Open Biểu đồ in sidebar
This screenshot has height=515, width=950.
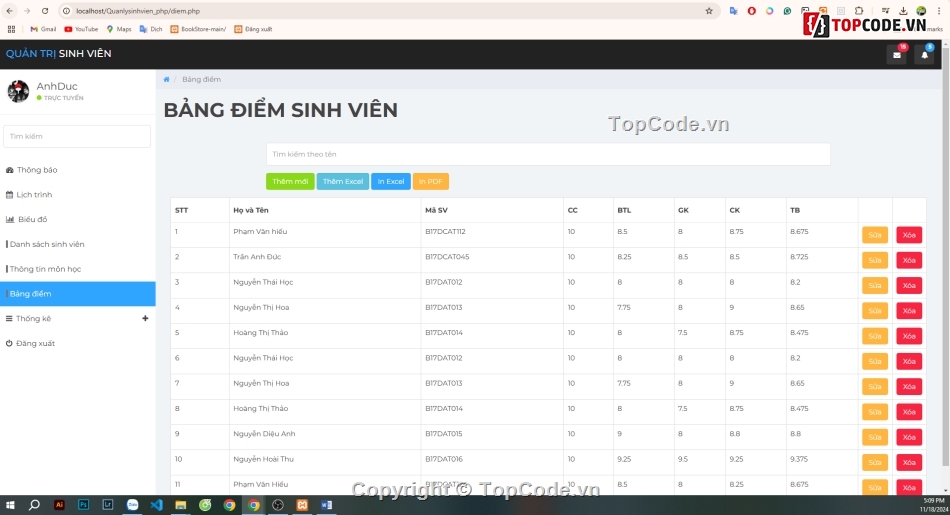click(78, 219)
